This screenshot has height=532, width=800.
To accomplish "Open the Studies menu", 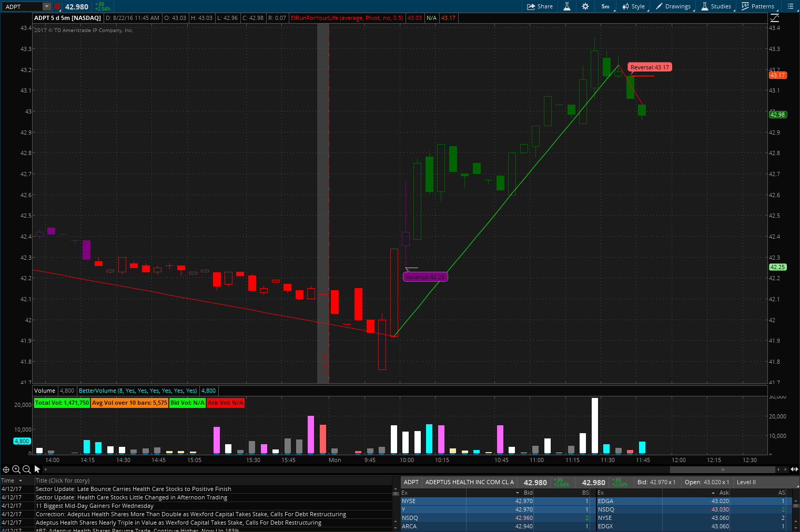I will (716, 6).
